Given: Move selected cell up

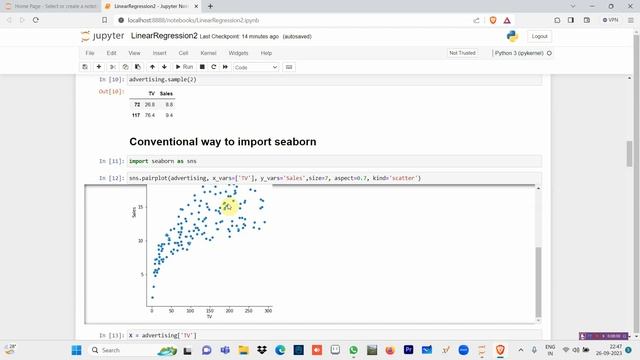Looking at the screenshot, I should tap(152, 67).
